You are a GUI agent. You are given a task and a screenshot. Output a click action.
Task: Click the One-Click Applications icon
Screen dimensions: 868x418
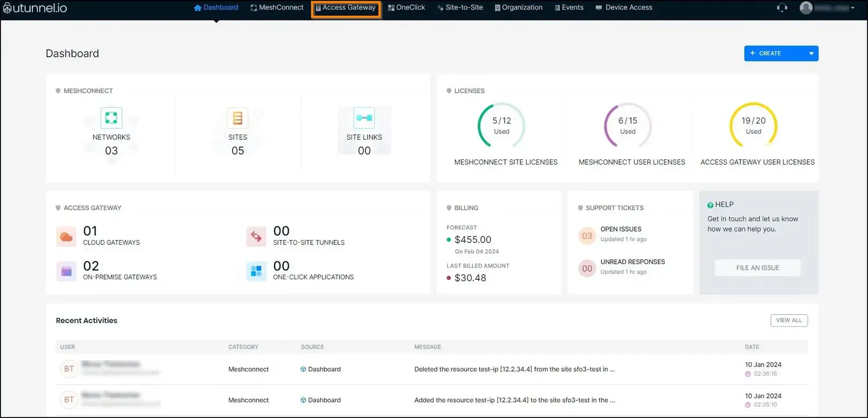tap(256, 271)
